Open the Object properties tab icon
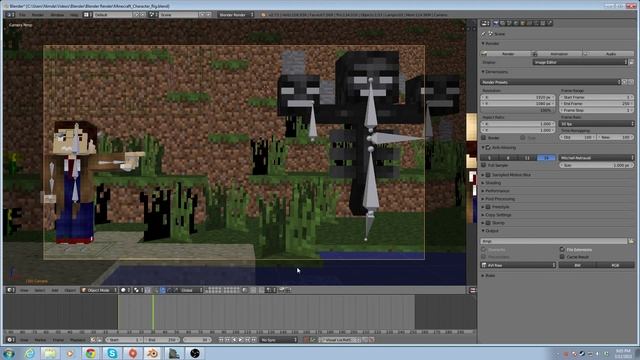Screen dimensions: 640x360 [523, 23]
